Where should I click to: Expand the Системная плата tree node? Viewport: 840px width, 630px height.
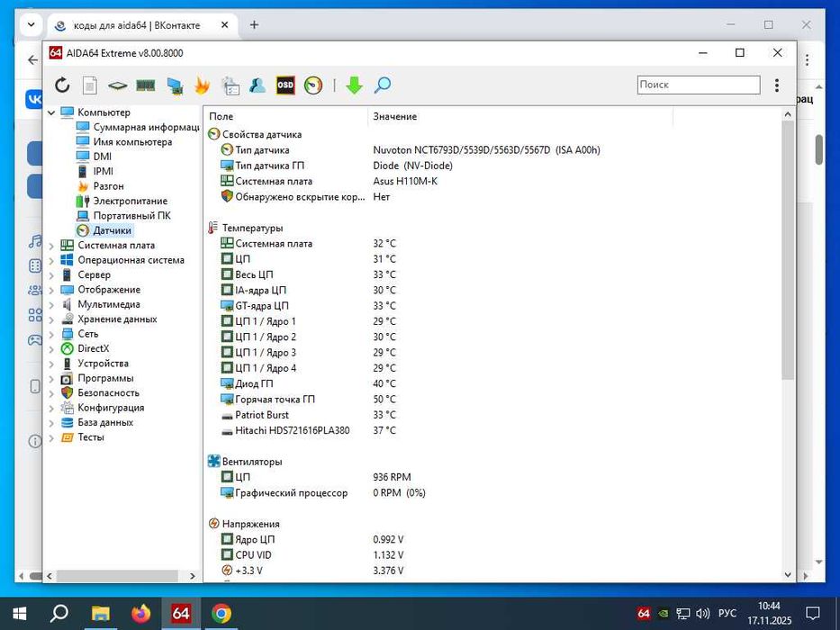(51, 246)
